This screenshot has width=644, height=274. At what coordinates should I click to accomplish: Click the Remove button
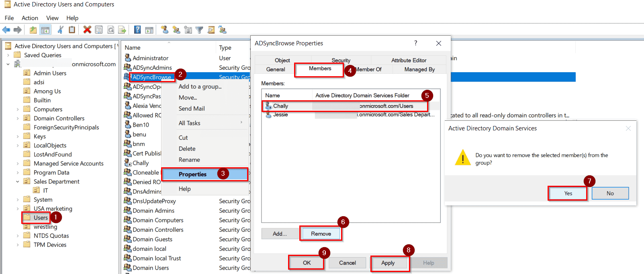pyautogui.click(x=321, y=233)
